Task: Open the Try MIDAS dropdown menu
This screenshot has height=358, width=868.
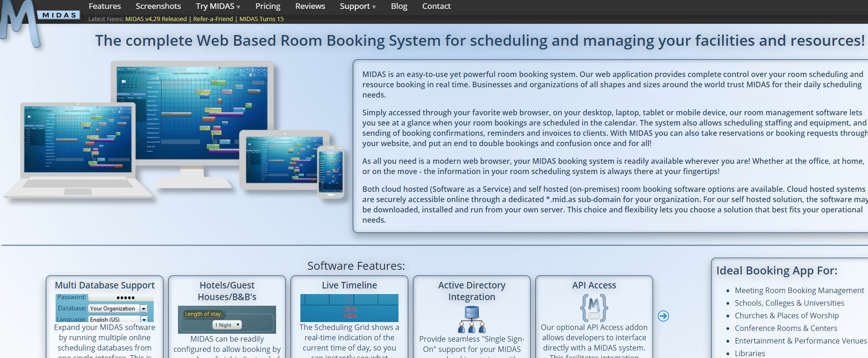Action: (218, 6)
